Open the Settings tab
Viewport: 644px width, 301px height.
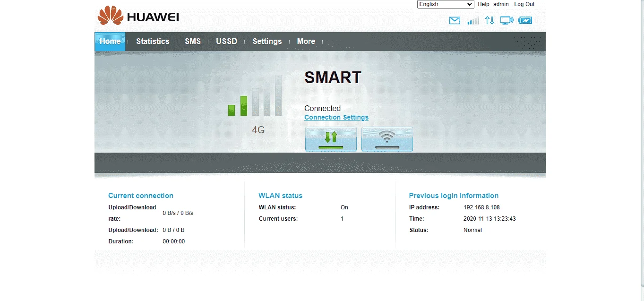pos(267,41)
